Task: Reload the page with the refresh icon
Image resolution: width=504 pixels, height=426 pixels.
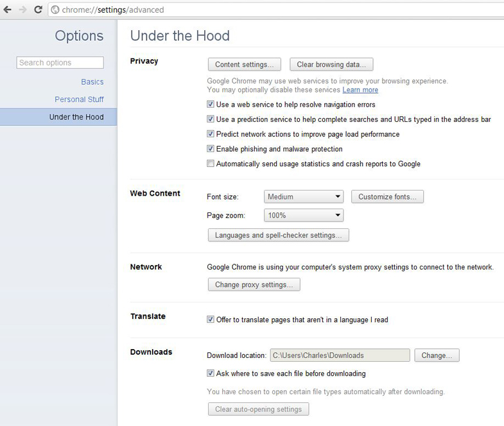Action: tap(38, 10)
